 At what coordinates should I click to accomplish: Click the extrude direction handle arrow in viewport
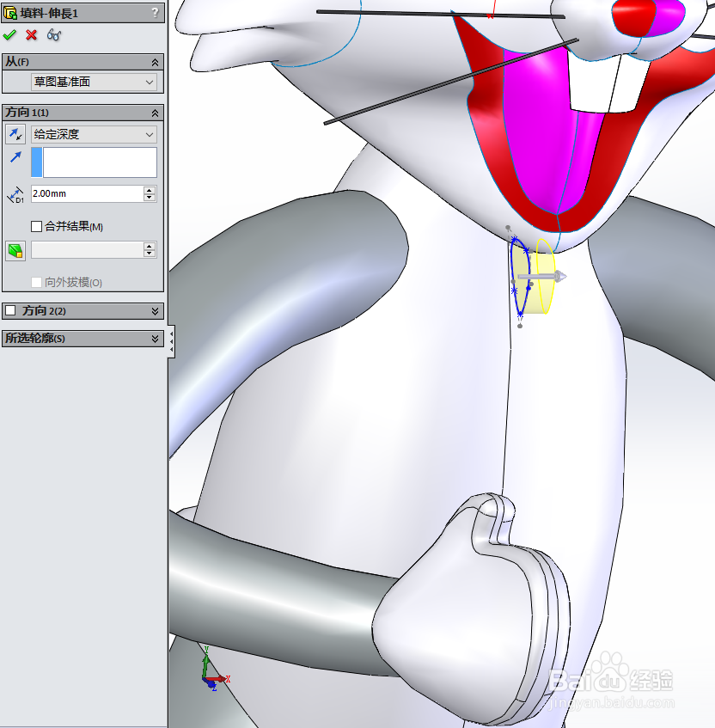(x=542, y=277)
